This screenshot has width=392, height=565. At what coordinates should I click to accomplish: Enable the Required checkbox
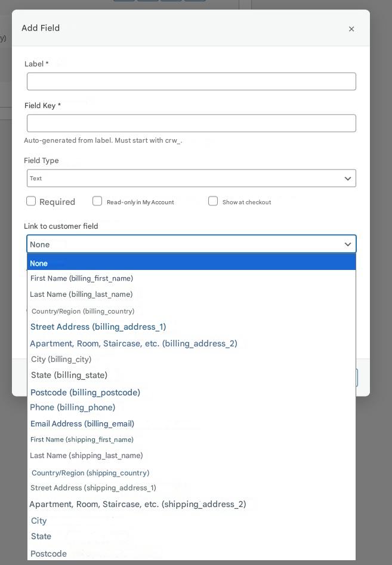(x=31, y=201)
